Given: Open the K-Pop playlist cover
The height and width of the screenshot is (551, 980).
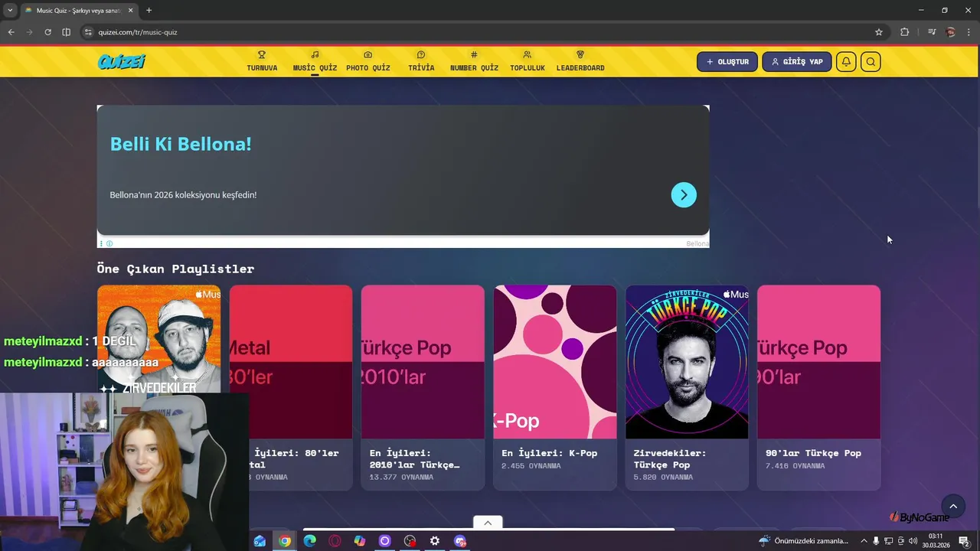Looking at the screenshot, I should (x=555, y=362).
